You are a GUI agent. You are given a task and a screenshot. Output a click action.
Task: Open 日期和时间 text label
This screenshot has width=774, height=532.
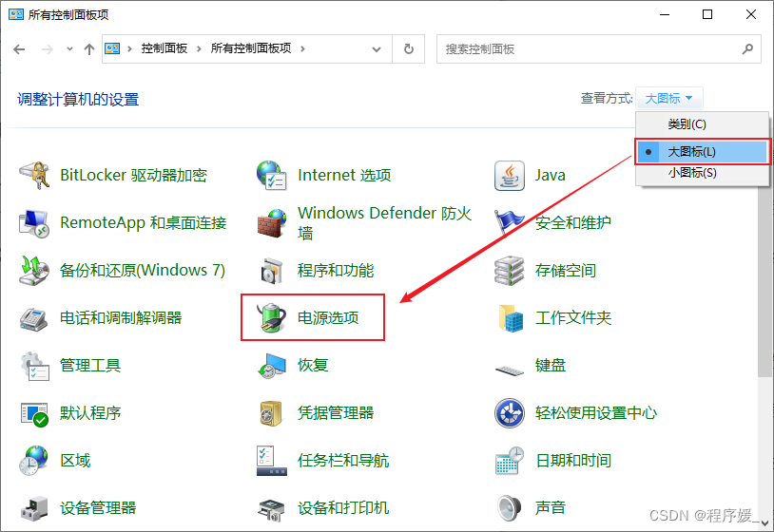pos(573,461)
